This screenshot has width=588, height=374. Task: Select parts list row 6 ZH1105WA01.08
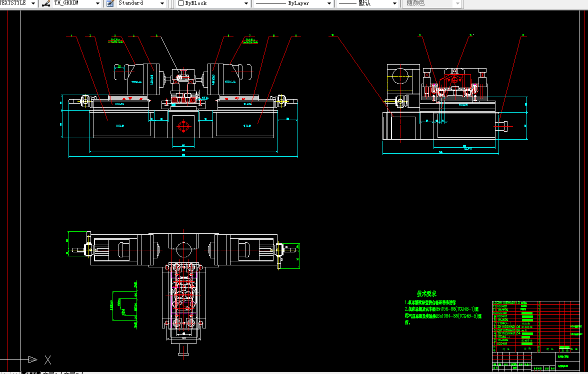coord(535,326)
